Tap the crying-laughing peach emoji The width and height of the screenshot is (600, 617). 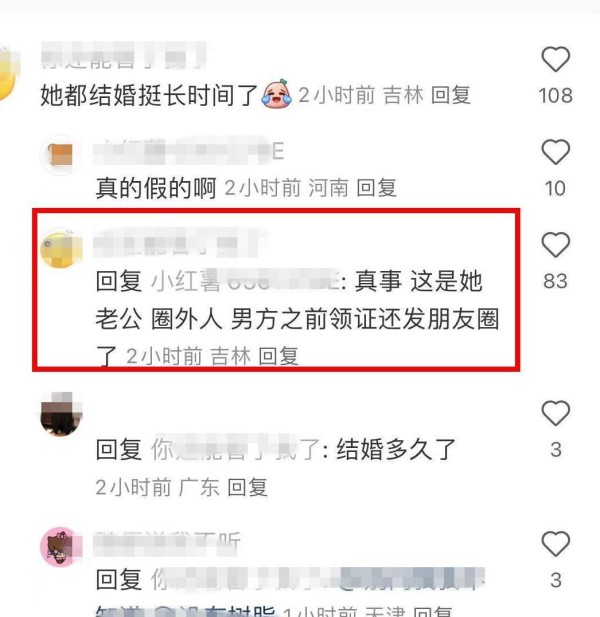[277, 94]
